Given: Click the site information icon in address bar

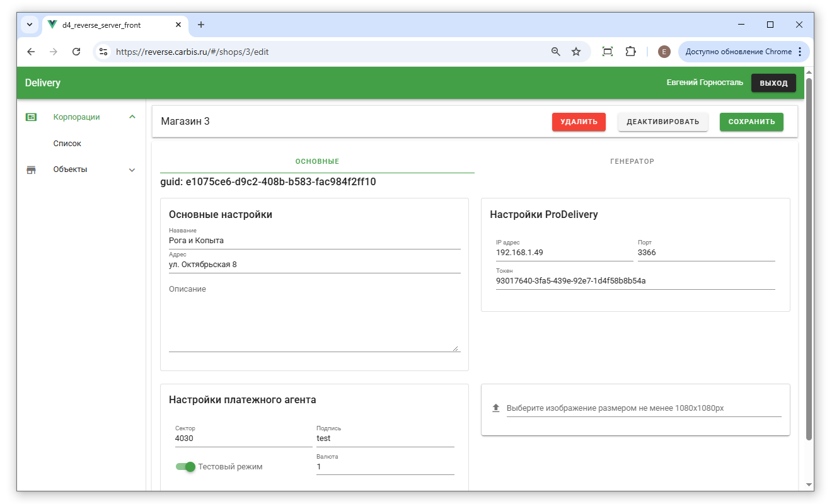Looking at the screenshot, I should [x=104, y=52].
